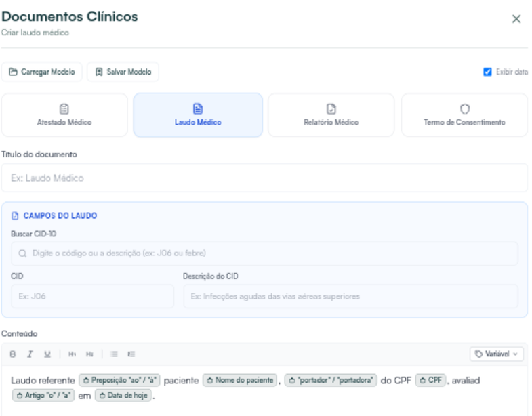Screen dimensions: 532x416
Task: Click the Campos do Laudo document icon
Action: (x=15, y=216)
